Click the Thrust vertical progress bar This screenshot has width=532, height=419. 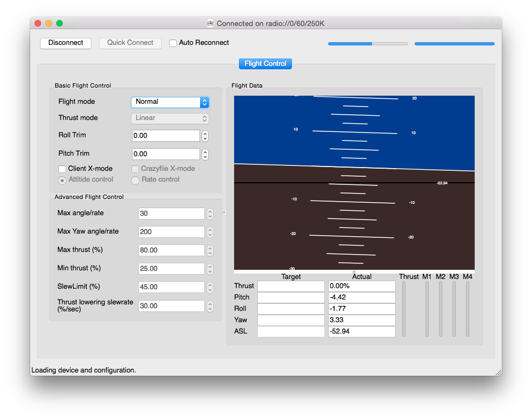(404, 309)
